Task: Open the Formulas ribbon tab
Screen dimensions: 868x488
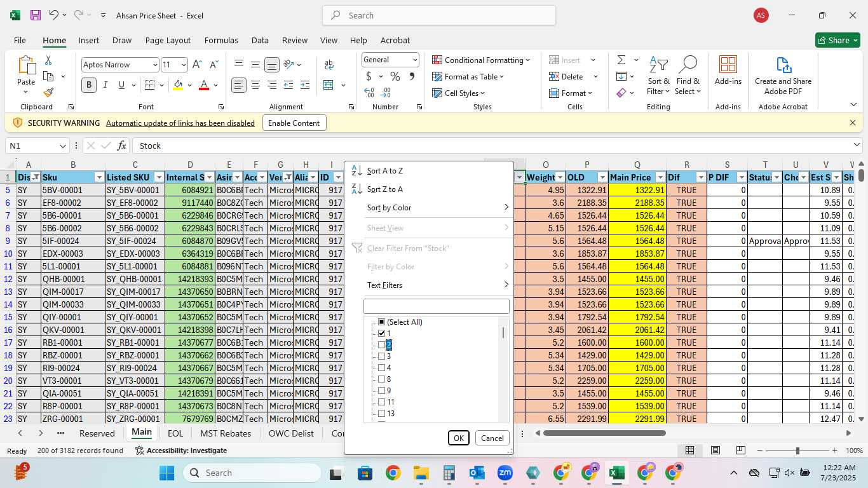Action: (x=221, y=40)
